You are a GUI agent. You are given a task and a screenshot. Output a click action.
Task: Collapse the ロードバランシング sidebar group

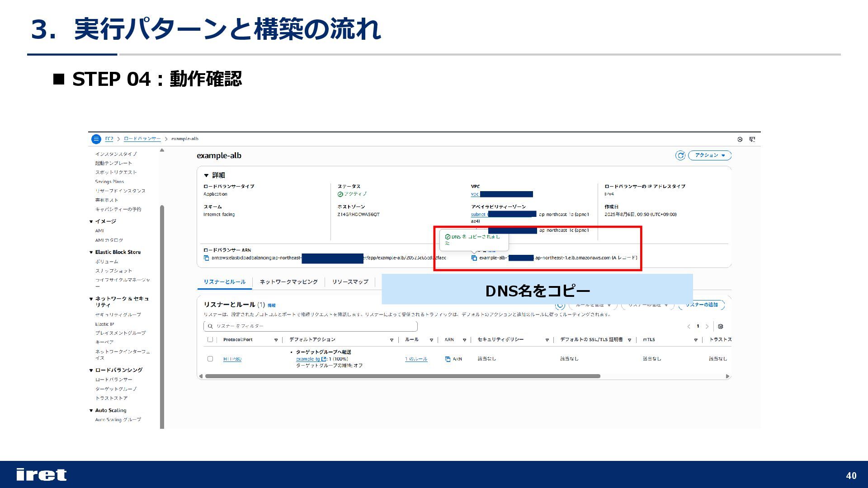[91, 370]
